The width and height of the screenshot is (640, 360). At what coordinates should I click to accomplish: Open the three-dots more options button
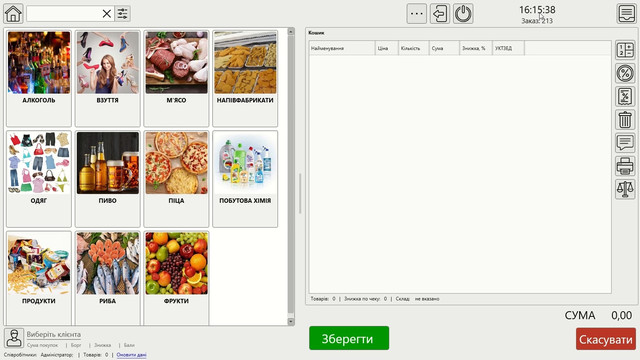point(417,14)
